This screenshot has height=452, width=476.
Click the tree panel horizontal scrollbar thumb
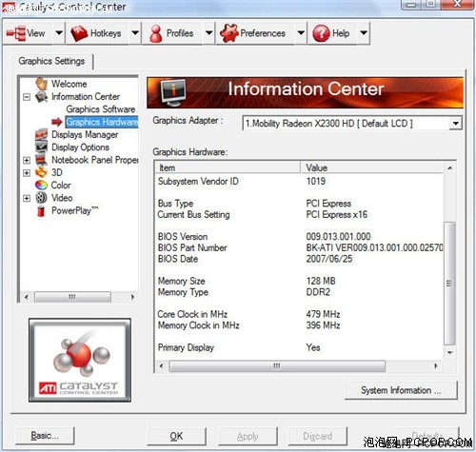[x=72, y=297]
